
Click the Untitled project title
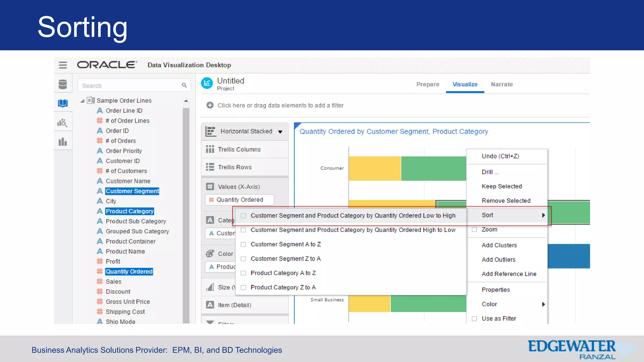pyautogui.click(x=230, y=81)
